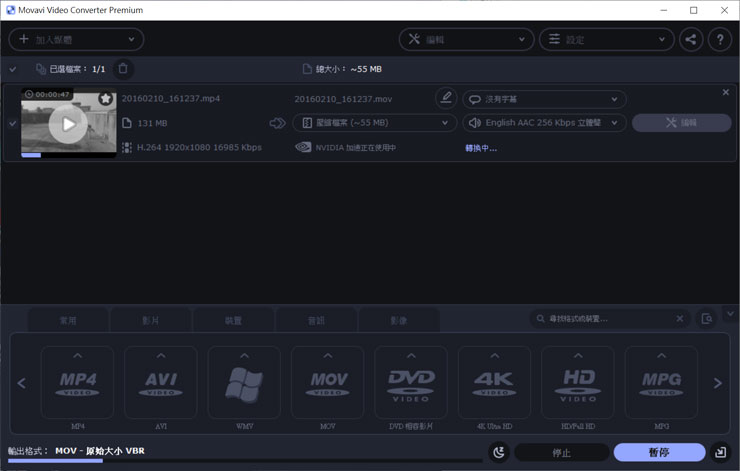Collapse the format panel with the chevron
Screen dimensions: 740x471
tap(730, 314)
